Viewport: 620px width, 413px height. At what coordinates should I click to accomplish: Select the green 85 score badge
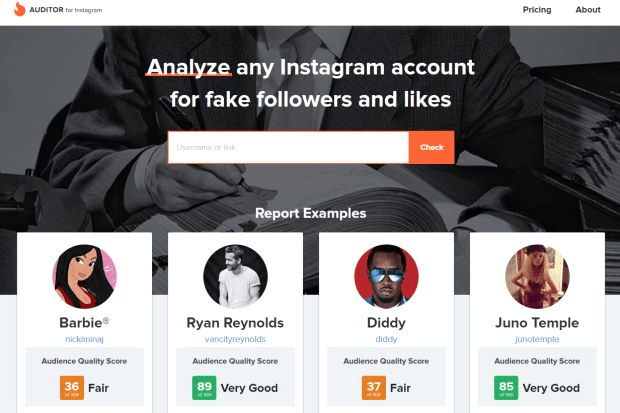506,388
